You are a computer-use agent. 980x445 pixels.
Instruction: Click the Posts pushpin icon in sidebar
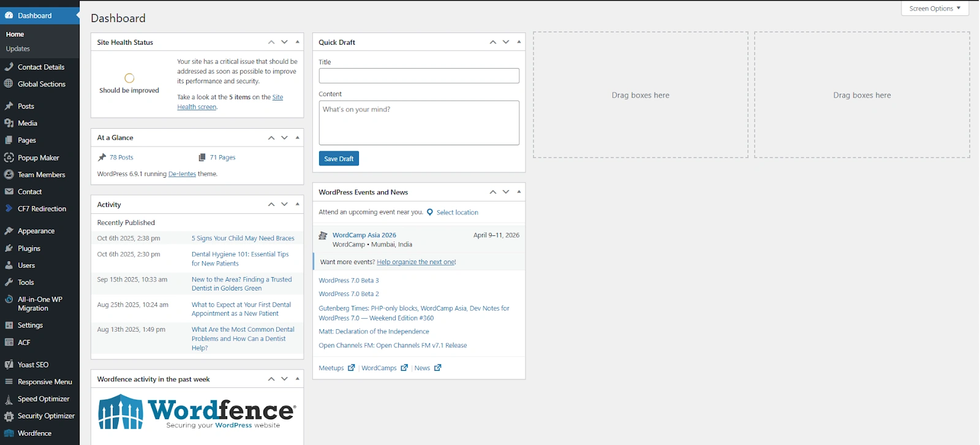(9, 106)
